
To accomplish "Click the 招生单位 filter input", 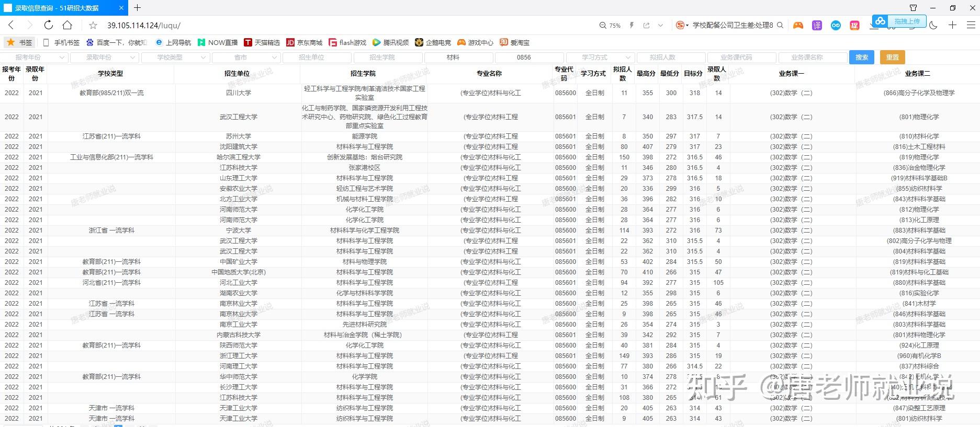I will 317,57.
